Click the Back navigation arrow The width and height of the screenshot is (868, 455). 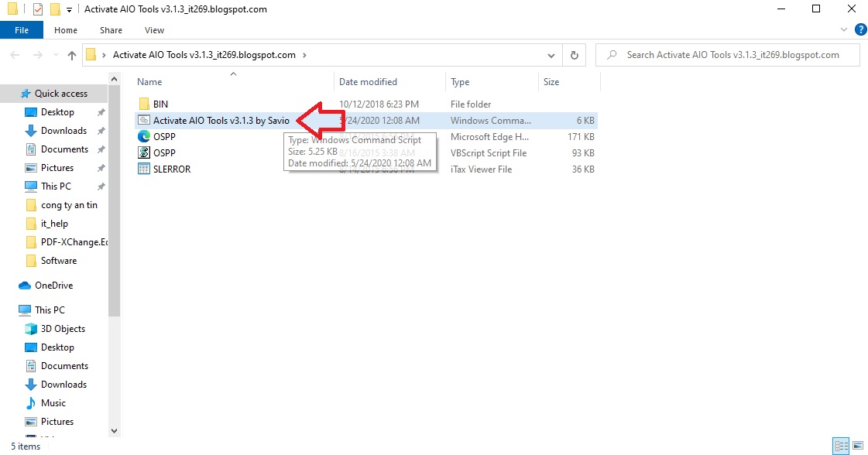click(14, 54)
